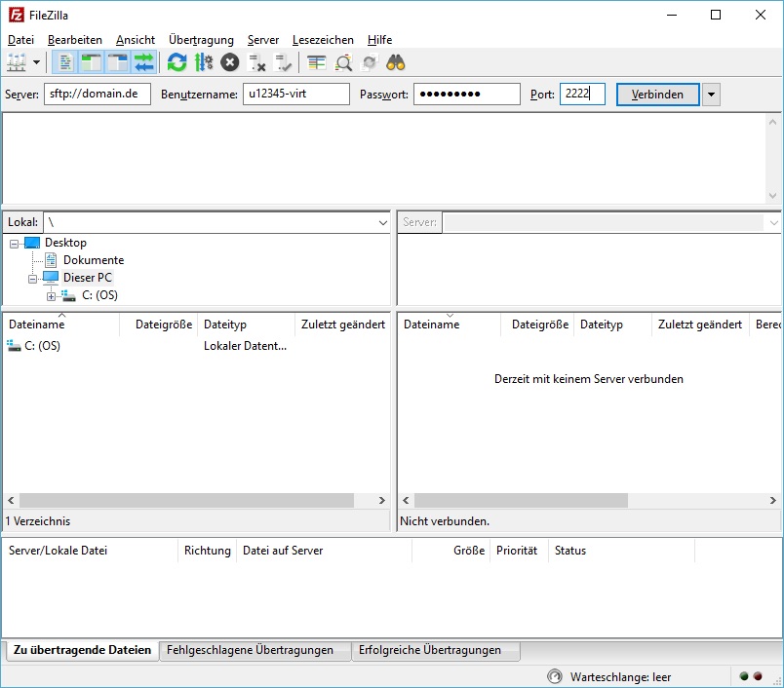Select Dokumente in local tree
The width and height of the screenshot is (784, 688).
[94, 260]
